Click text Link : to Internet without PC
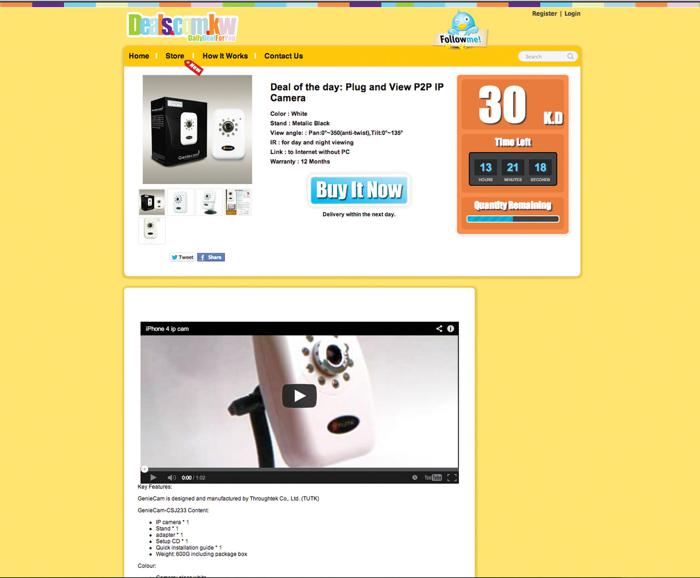This screenshot has width=700, height=578. pyautogui.click(x=310, y=152)
